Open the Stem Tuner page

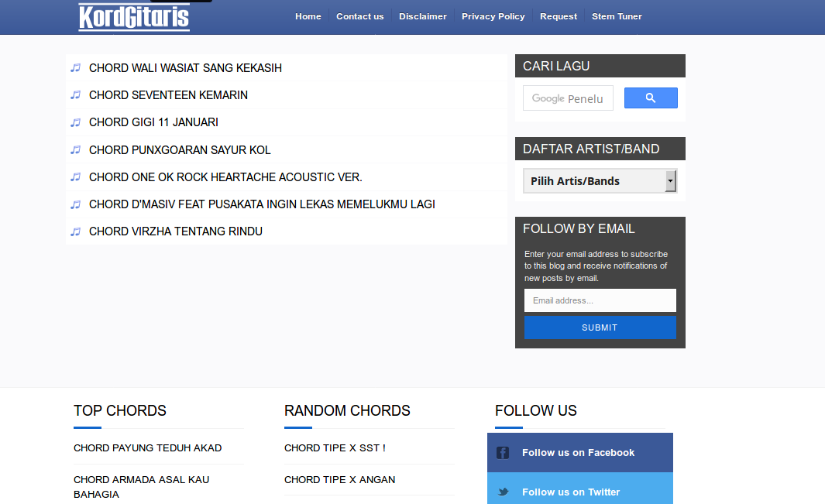(x=617, y=16)
